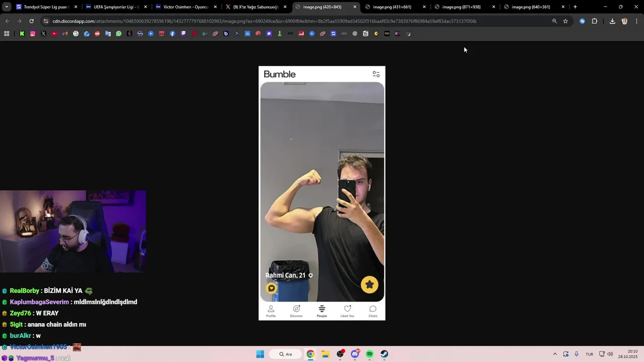This screenshot has width=644, height=362.
Task: Open a new browser tab
Action: (575, 7)
